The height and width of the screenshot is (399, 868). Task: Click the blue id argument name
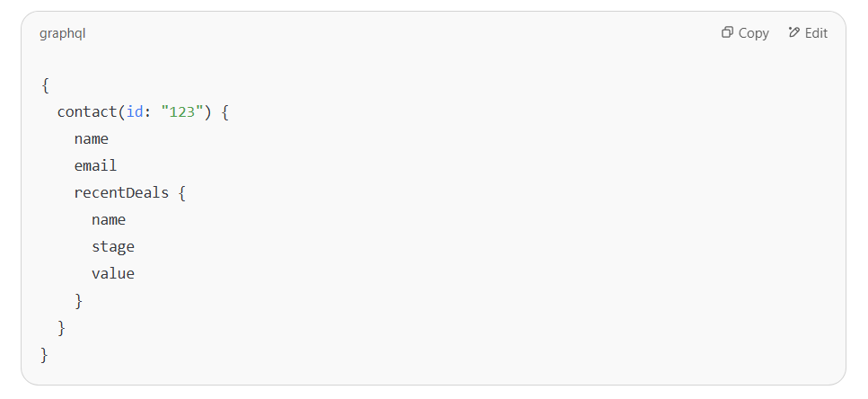coord(135,112)
